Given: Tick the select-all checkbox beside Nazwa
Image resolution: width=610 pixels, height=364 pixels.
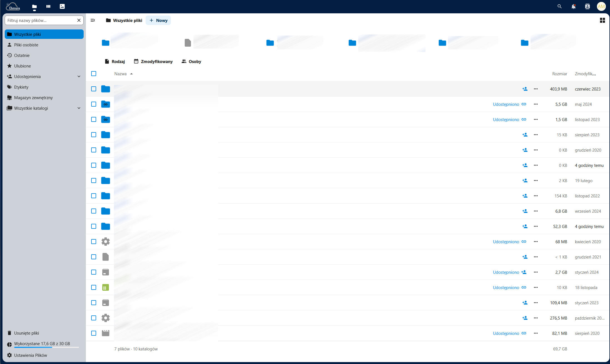Looking at the screenshot, I should point(94,74).
